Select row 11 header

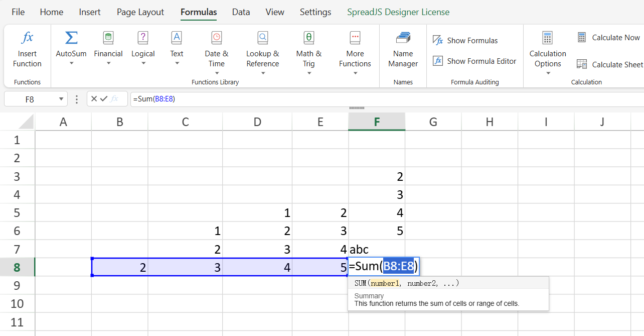[x=17, y=322]
